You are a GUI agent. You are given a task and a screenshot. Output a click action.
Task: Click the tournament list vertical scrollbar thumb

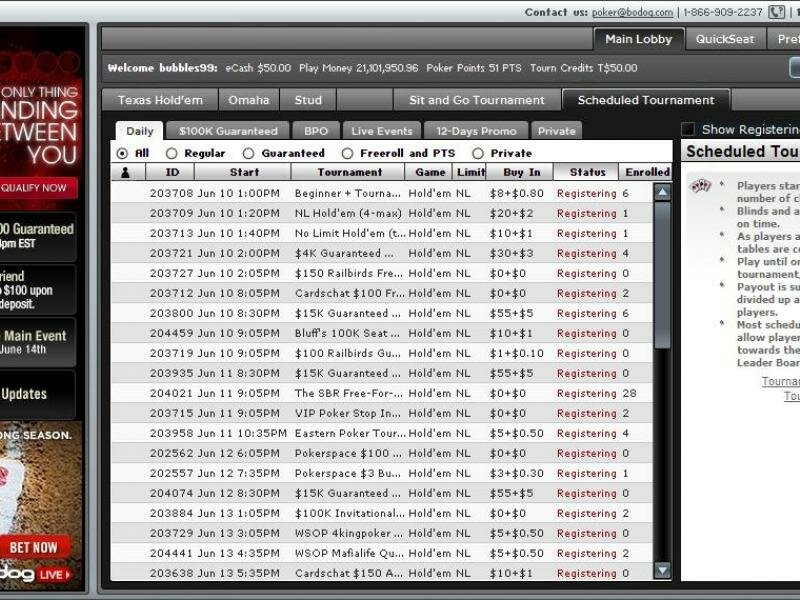click(662, 280)
